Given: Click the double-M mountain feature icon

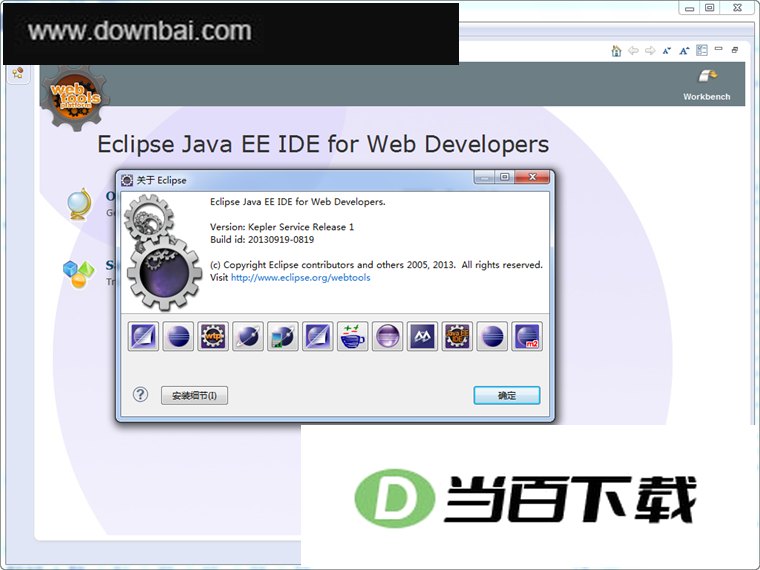Looking at the screenshot, I should 423,336.
